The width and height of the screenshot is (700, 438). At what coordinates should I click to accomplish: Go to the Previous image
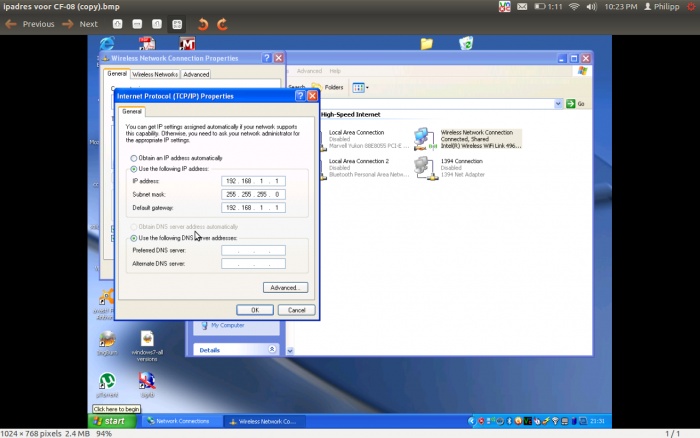coord(29,24)
